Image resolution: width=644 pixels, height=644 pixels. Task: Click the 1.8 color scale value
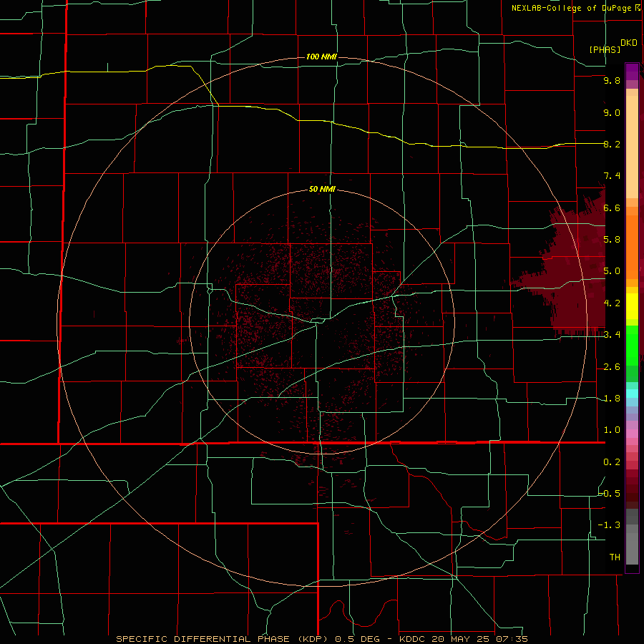pos(612,398)
